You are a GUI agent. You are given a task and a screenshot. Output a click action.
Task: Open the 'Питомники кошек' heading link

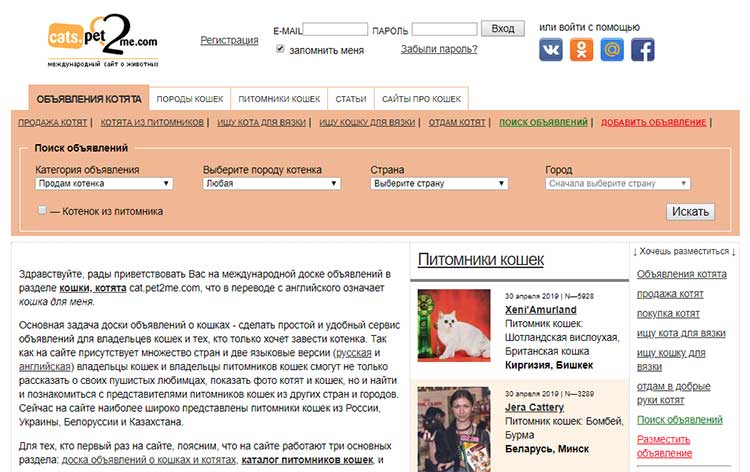(481, 260)
